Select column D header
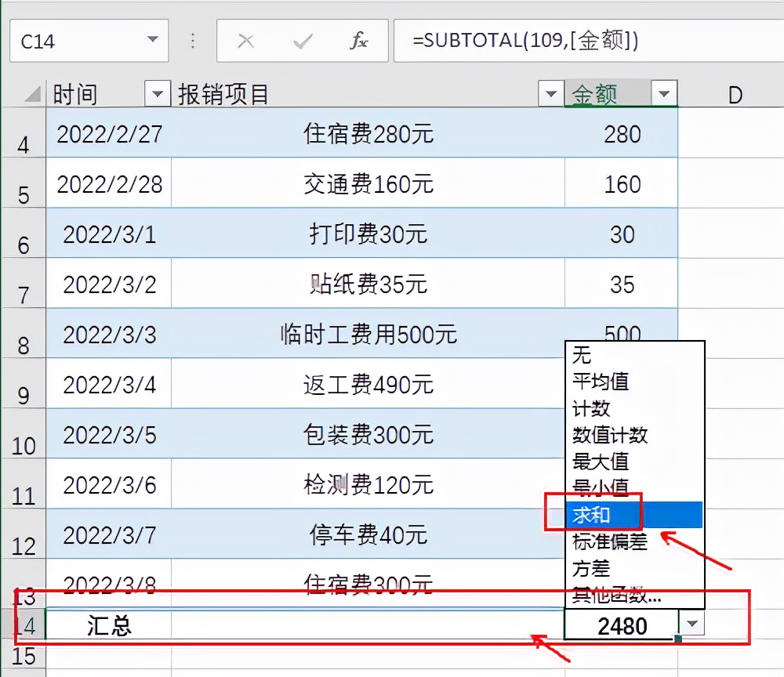The height and width of the screenshot is (677, 784). point(735,94)
